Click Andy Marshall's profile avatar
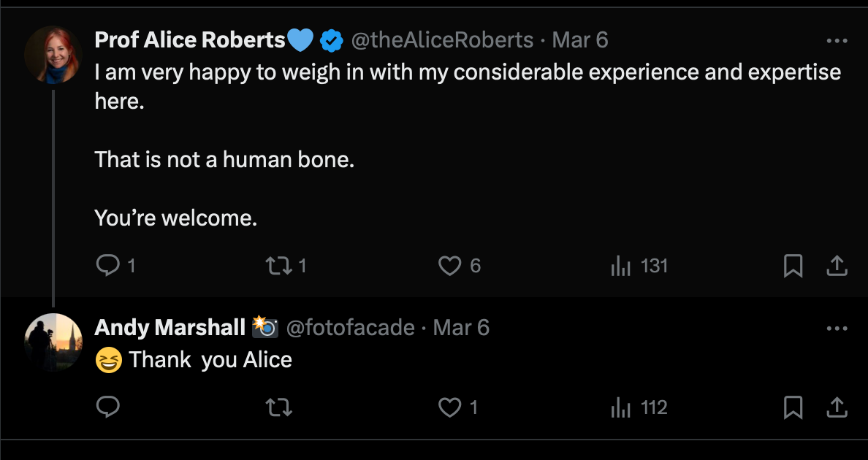The width and height of the screenshot is (868, 460). click(x=53, y=342)
